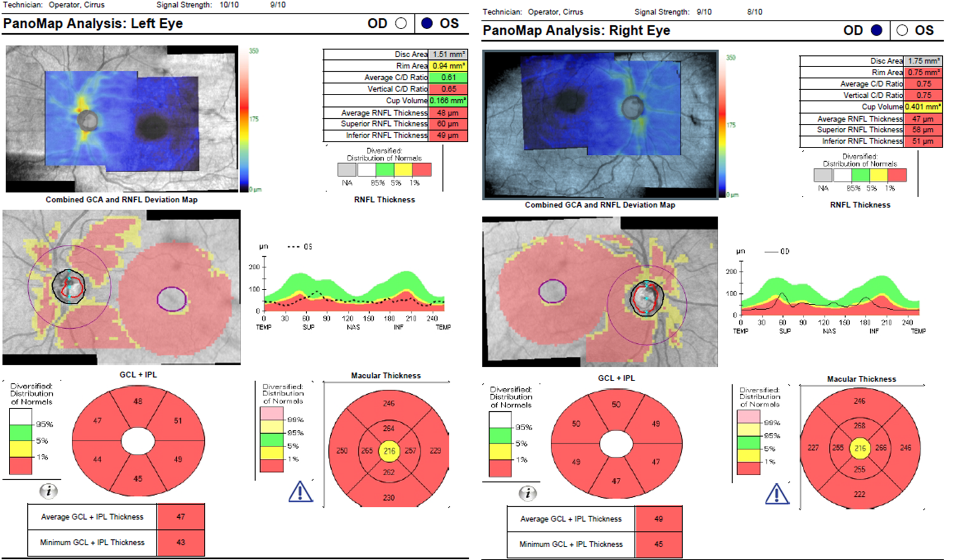The height and width of the screenshot is (560, 961).
Task: Select the filled OD radio button in Right Eye report
Action: (876, 30)
